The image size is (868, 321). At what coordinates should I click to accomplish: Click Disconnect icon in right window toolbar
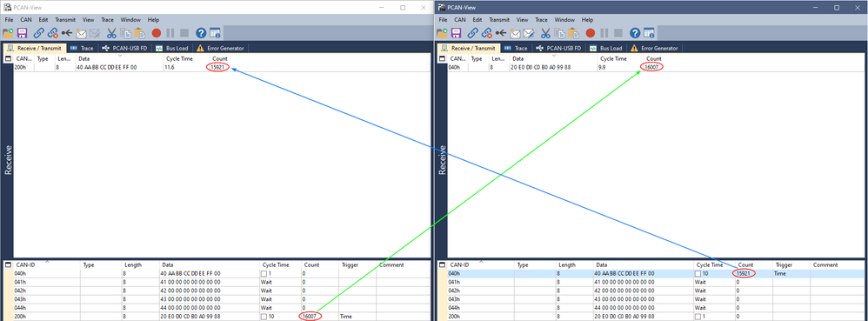tap(487, 33)
